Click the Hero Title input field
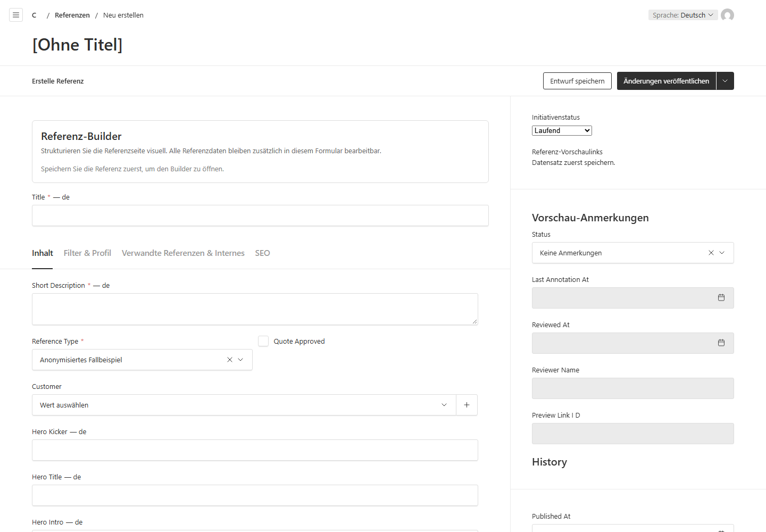766x532 pixels. [x=255, y=495]
